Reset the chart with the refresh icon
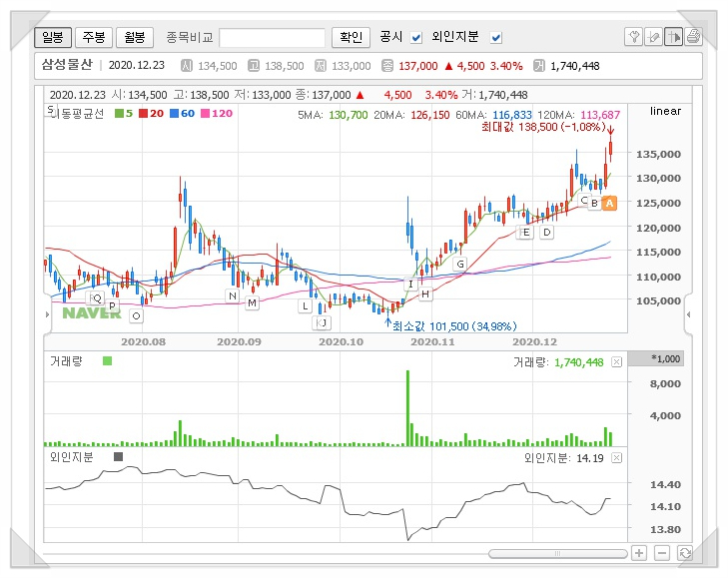728x578 pixels. 685,553
